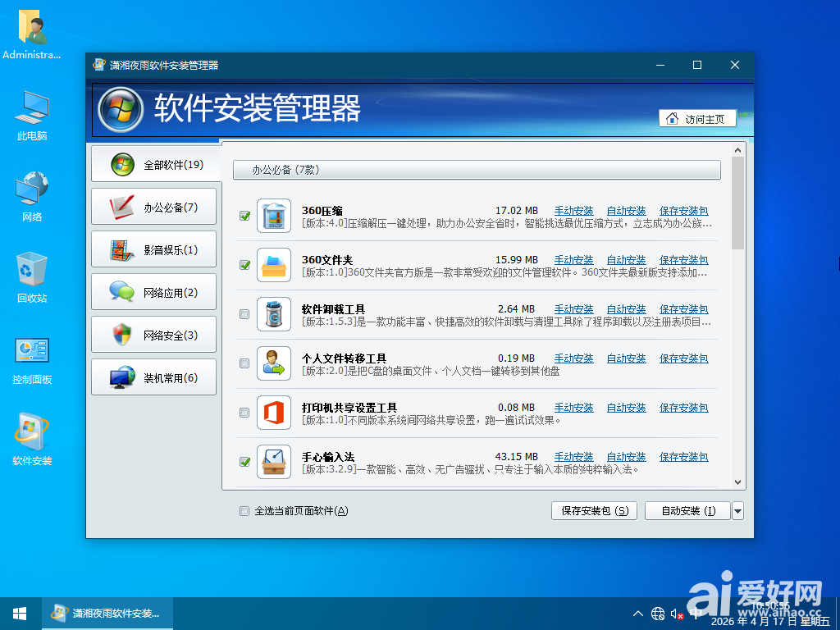This screenshot has height=630, width=840.
Task: Click the 潇湘夜雨软件安装 taskbar button
Action: click(x=107, y=614)
